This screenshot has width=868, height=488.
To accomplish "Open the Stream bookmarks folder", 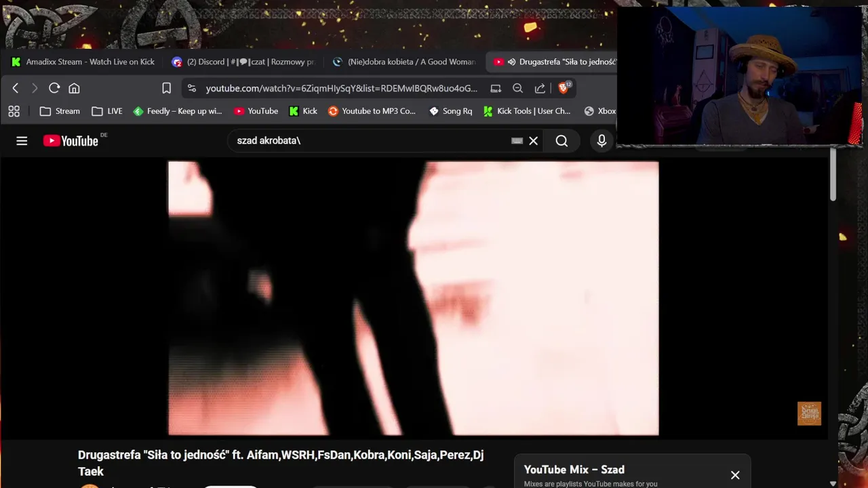I will click(60, 111).
